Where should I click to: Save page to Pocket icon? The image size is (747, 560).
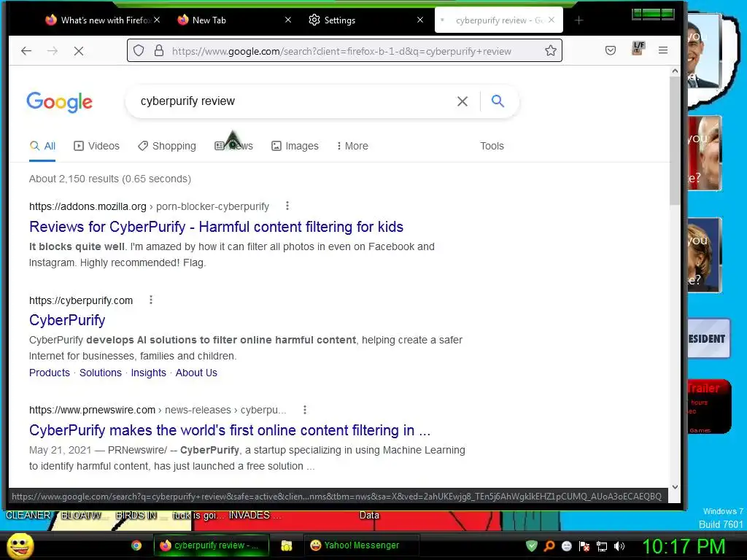pyautogui.click(x=611, y=50)
